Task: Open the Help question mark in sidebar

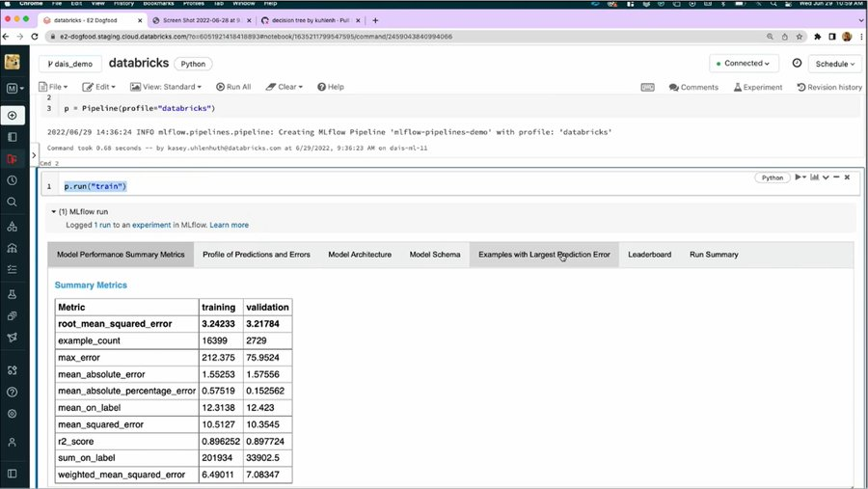Action: pyautogui.click(x=13, y=393)
